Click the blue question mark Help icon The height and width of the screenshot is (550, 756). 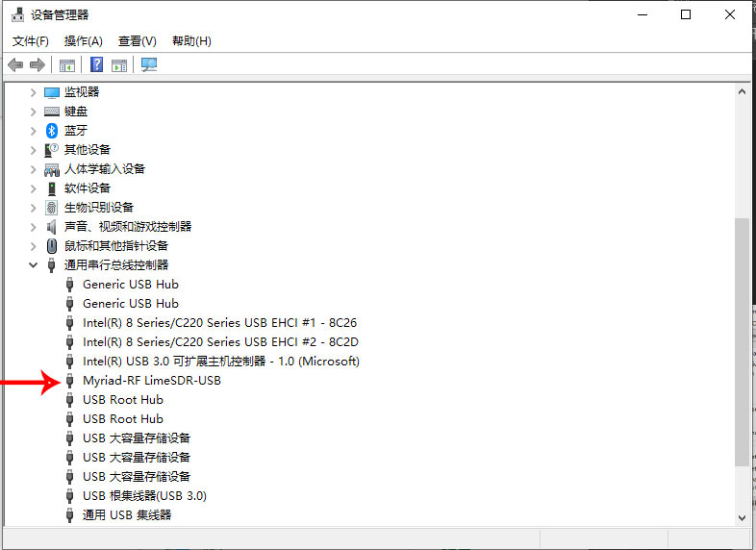tap(96, 64)
